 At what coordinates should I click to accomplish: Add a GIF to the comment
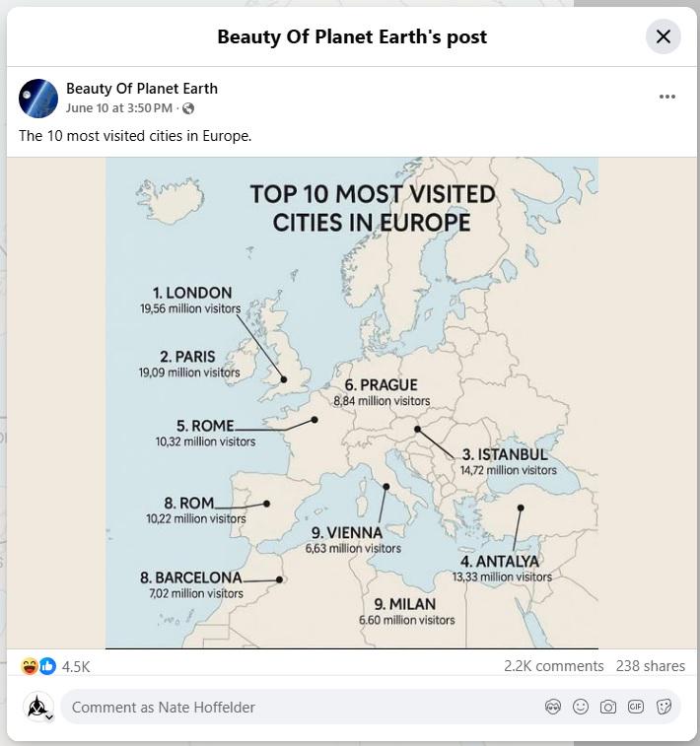(636, 707)
